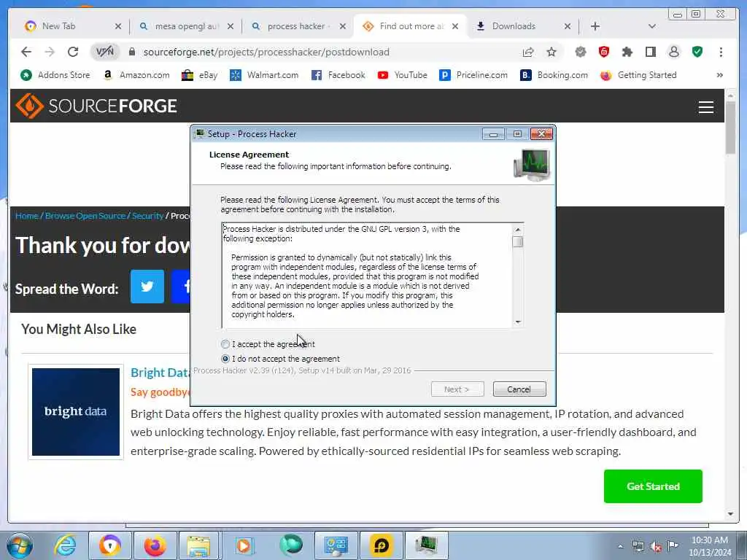The image size is (747, 560).
Task: Click the green Get Started button
Action: (653, 486)
